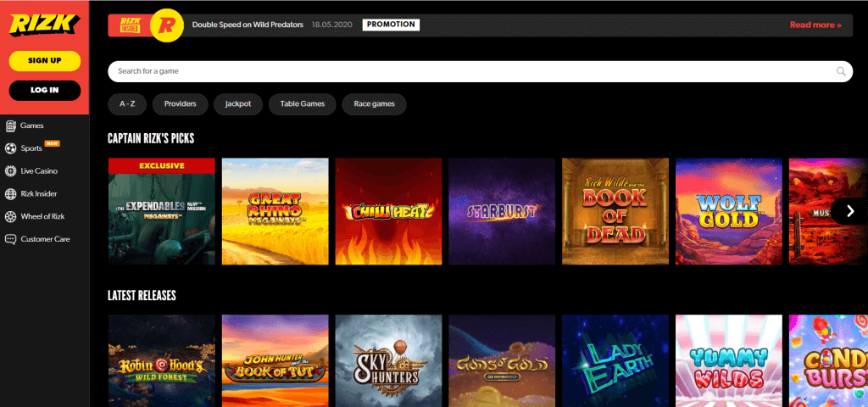868x407 pixels.
Task: Open Starburst game
Action: (x=502, y=211)
